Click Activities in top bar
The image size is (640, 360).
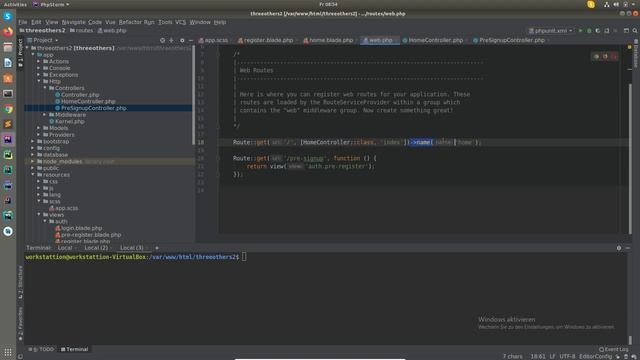[15, 4]
